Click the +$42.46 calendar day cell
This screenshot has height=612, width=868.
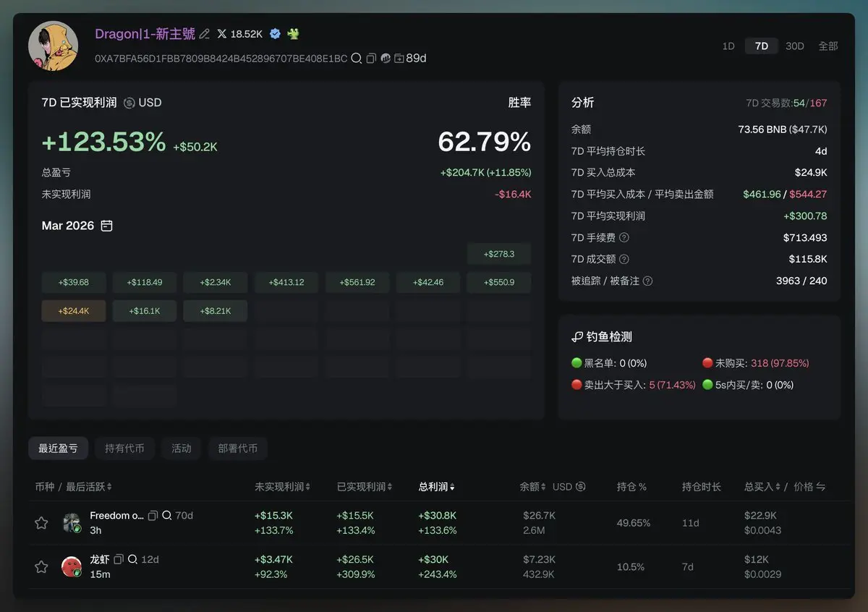(428, 282)
